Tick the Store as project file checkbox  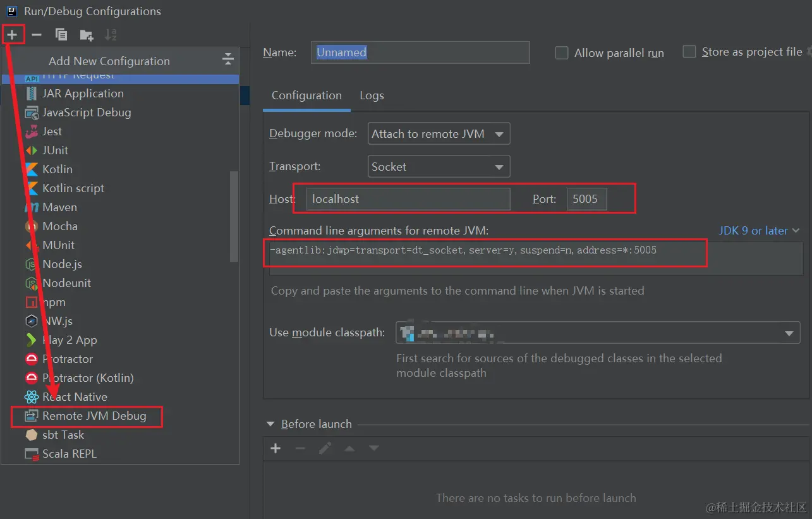[689, 52]
